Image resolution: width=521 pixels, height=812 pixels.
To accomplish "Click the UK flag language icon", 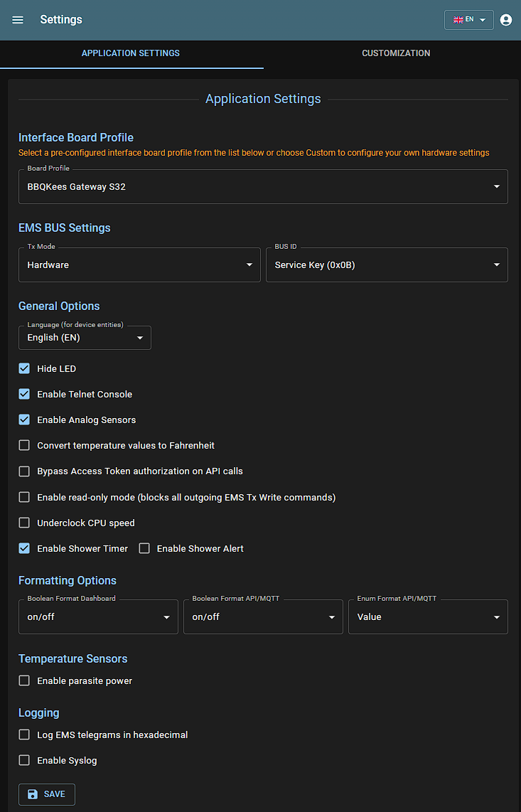I will pos(458,20).
